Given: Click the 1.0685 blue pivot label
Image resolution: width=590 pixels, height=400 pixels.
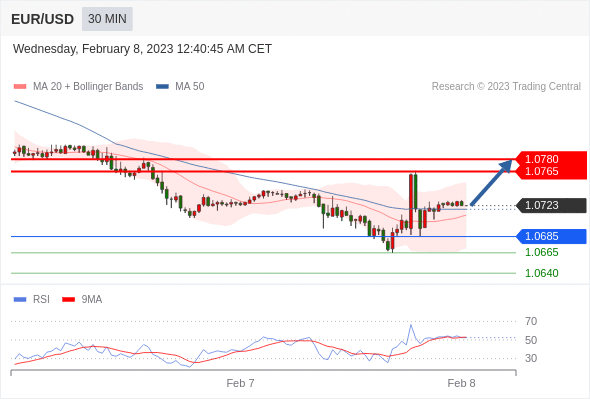Looking at the screenshot, I should tap(552, 236).
